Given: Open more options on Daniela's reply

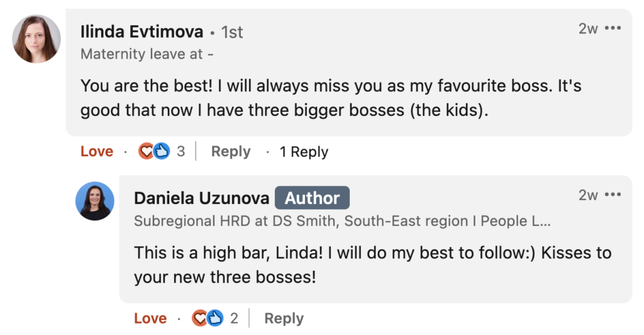Looking at the screenshot, I should point(613,195).
